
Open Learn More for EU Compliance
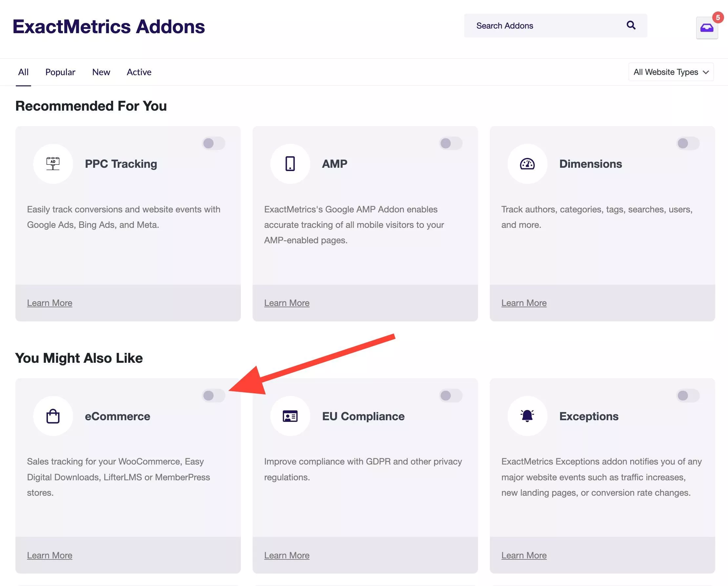coord(287,555)
